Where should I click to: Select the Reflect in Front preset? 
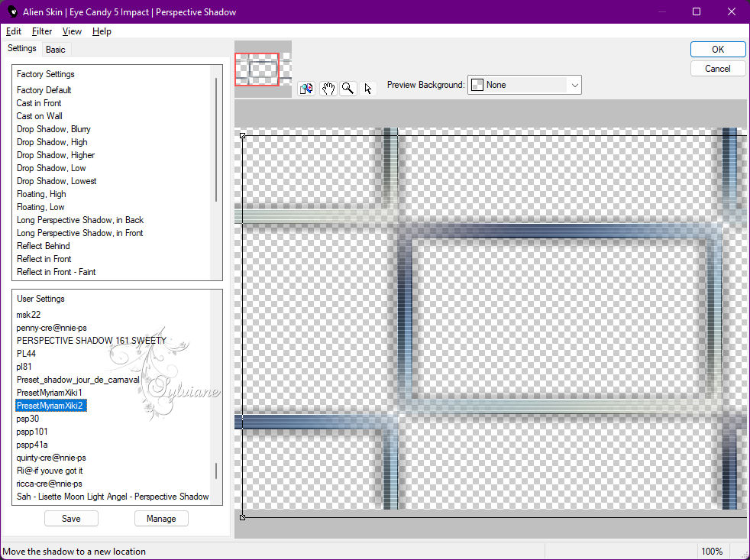point(44,258)
